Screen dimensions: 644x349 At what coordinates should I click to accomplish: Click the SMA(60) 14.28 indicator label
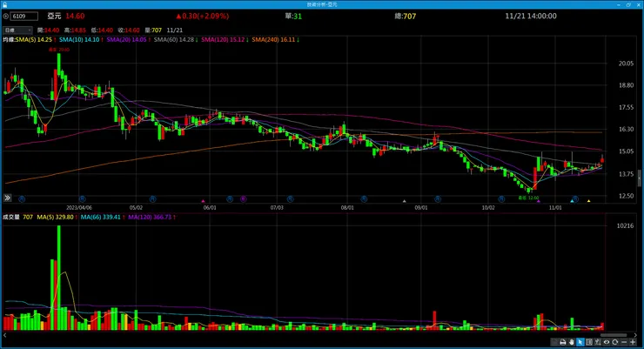click(176, 40)
